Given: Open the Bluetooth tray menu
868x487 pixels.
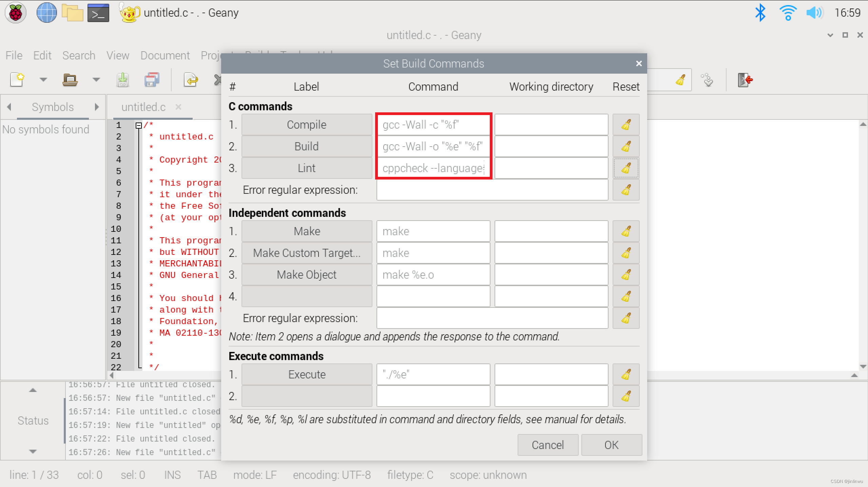Looking at the screenshot, I should [760, 13].
